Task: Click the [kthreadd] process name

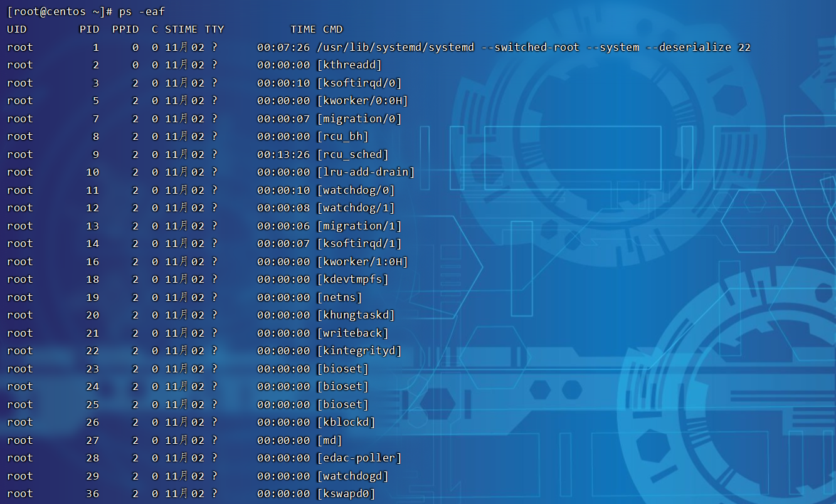Action: click(x=349, y=65)
